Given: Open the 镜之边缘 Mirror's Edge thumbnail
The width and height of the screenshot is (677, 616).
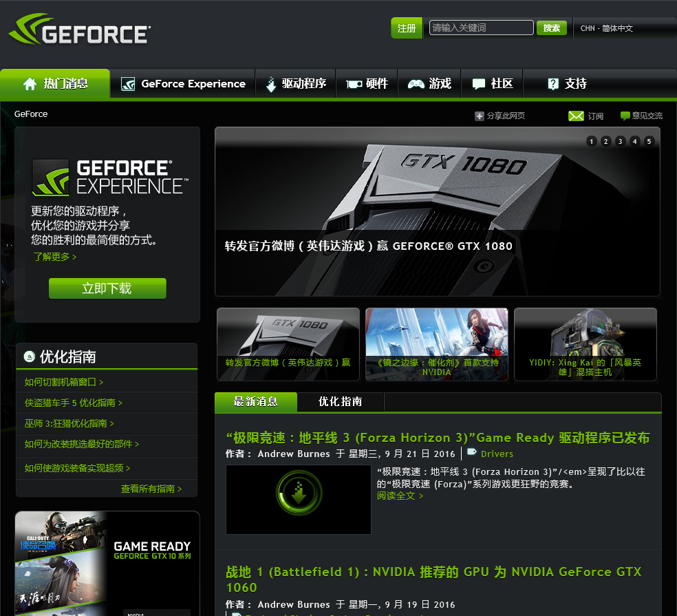Looking at the screenshot, I should tap(436, 344).
